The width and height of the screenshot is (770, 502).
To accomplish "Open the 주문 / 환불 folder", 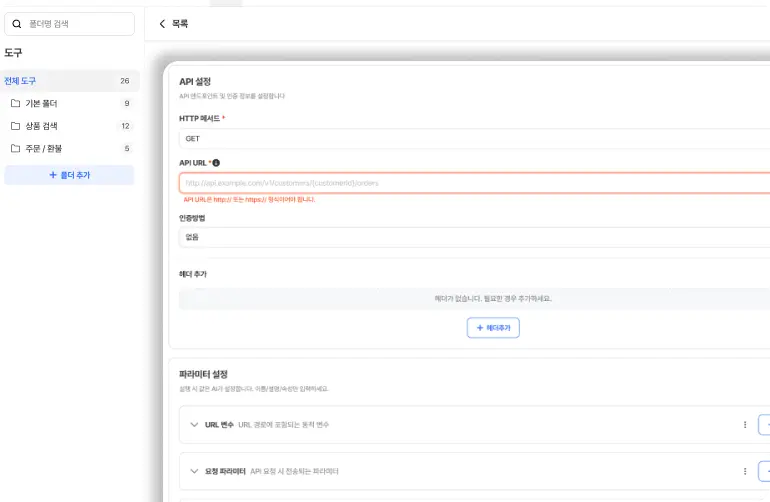I will tap(69, 148).
